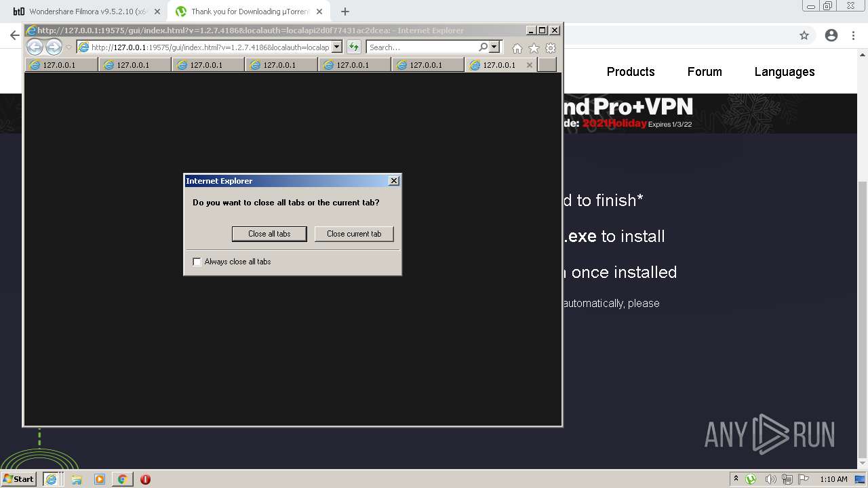Switch to the fifth 127.0.0.1 tab
868x488 pixels.
click(x=355, y=65)
